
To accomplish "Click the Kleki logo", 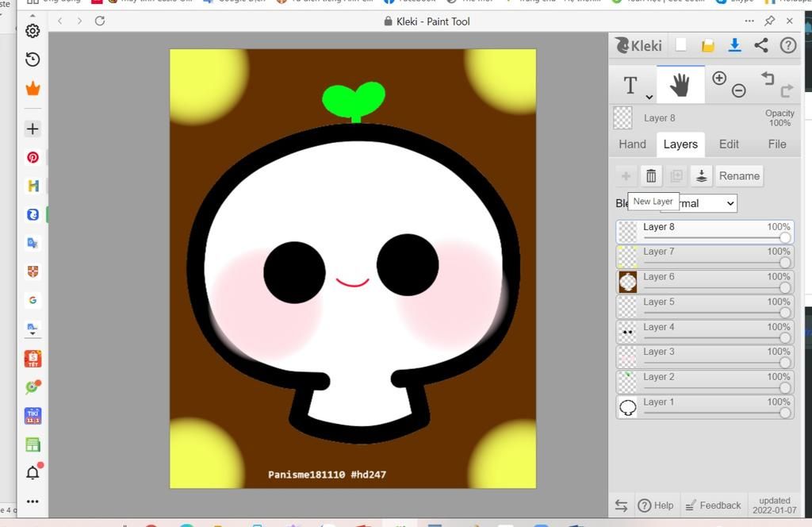I will [638, 45].
